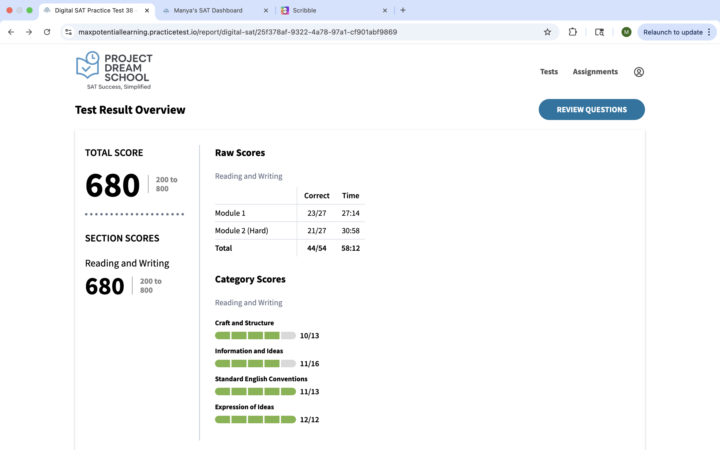The width and height of the screenshot is (720, 450).
Task: Click the Craft and Structure score bar
Action: [255, 335]
